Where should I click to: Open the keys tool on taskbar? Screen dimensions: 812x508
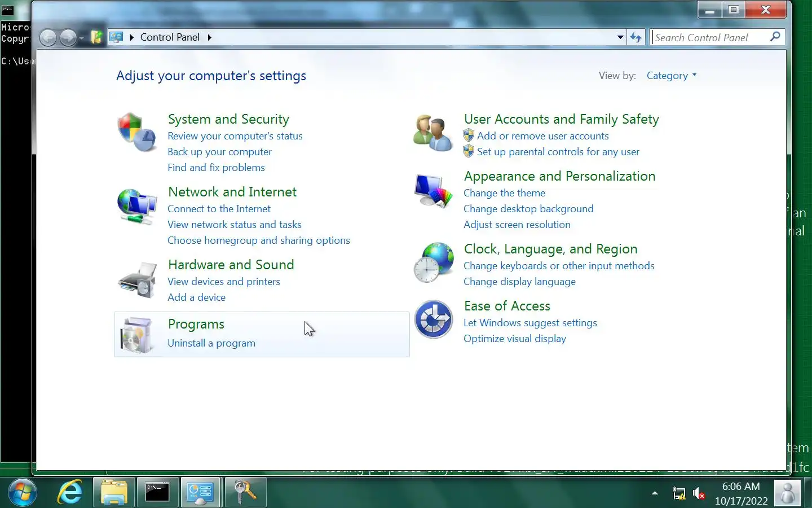tap(245, 493)
